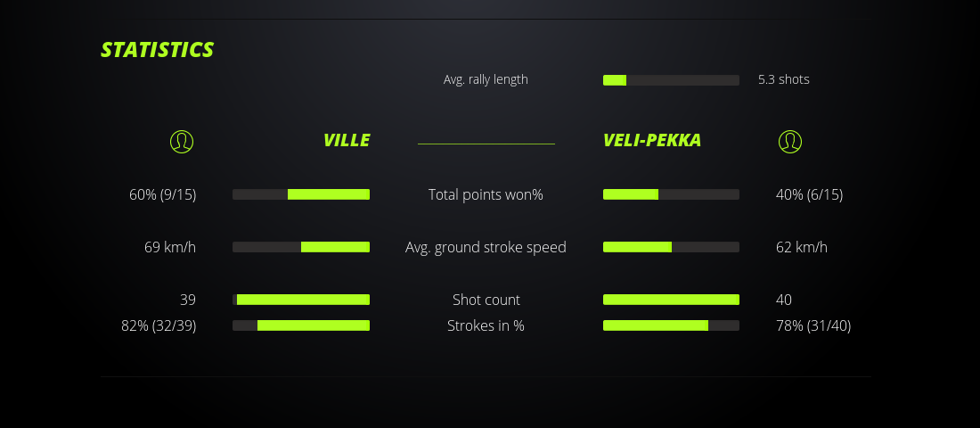Select the VELI-PEKKA player name
This screenshot has width=980, height=428.
coord(651,141)
